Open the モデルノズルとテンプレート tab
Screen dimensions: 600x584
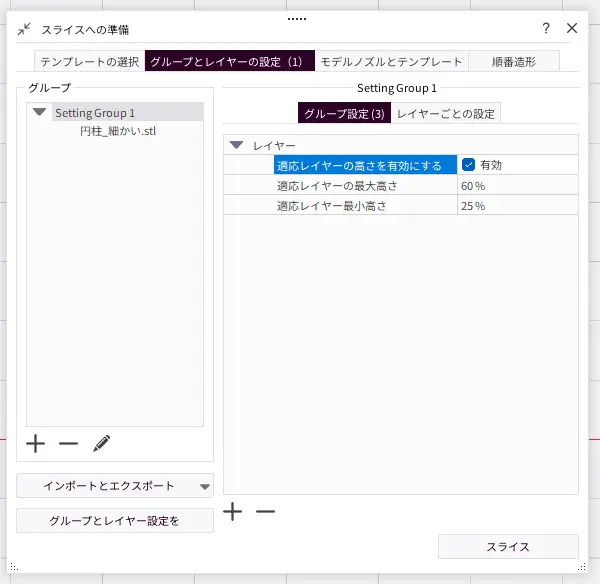coord(391,61)
